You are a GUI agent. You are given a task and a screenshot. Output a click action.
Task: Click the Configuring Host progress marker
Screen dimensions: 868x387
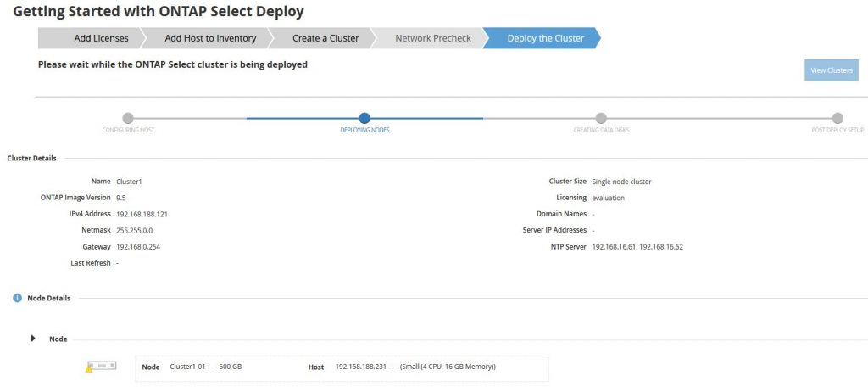[128, 118]
